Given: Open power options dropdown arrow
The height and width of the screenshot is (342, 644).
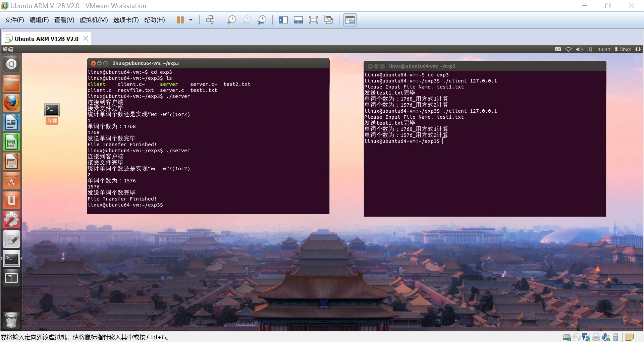Looking at the screenshot, I should pos(191,20).
